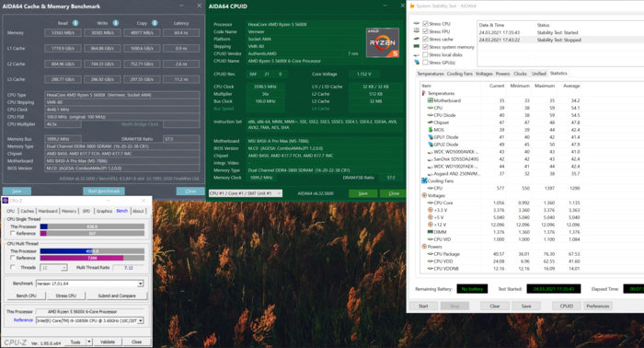Click the memory icon beside Stress system memory

click(x=417, y=47)
